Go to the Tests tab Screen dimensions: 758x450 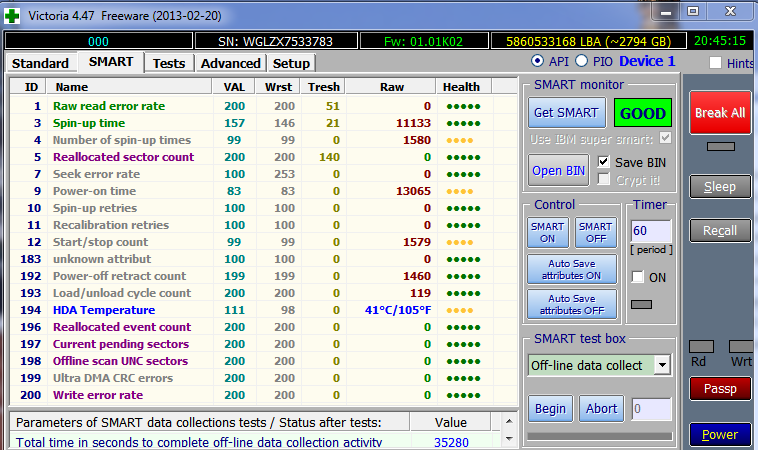pos(169,63)
